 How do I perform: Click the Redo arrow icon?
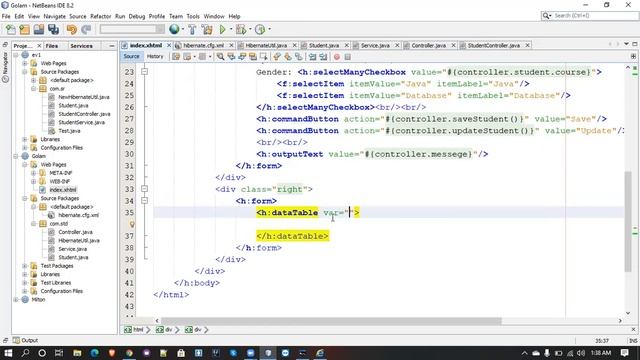(86, 29)
